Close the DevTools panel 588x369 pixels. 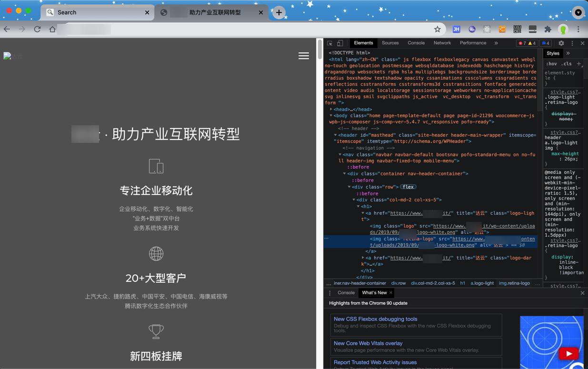pyautogui.click(x=582, y=43)
